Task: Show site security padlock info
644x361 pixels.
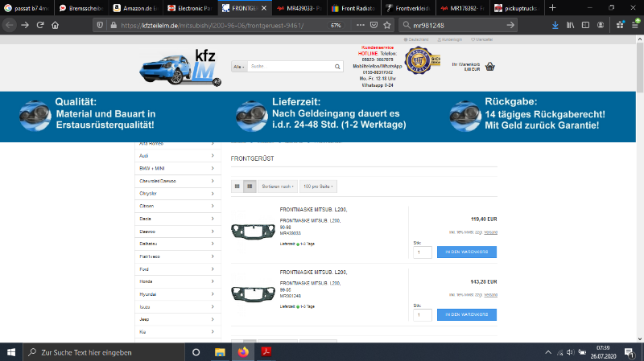Action: click(114, 26)
